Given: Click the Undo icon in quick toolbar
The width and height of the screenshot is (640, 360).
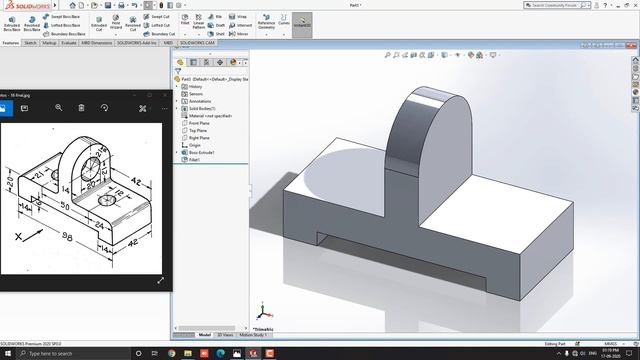Looking at the screenshot, I should (134, 5).
